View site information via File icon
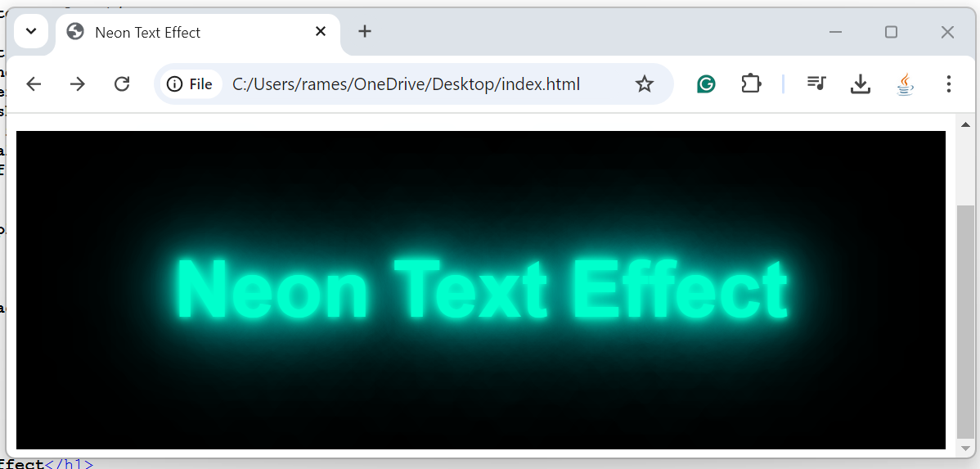980x469 pixels. (x=191, y=83)
